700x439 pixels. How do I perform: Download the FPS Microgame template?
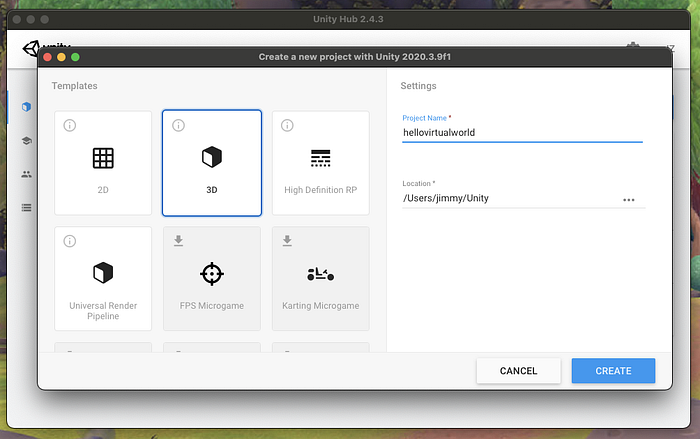click(179, 241)
